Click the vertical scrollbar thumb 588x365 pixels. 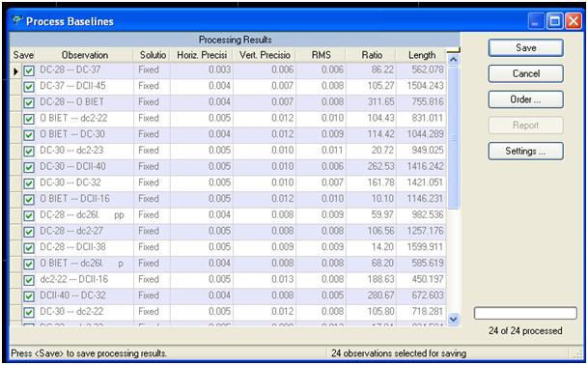point(454,137)
